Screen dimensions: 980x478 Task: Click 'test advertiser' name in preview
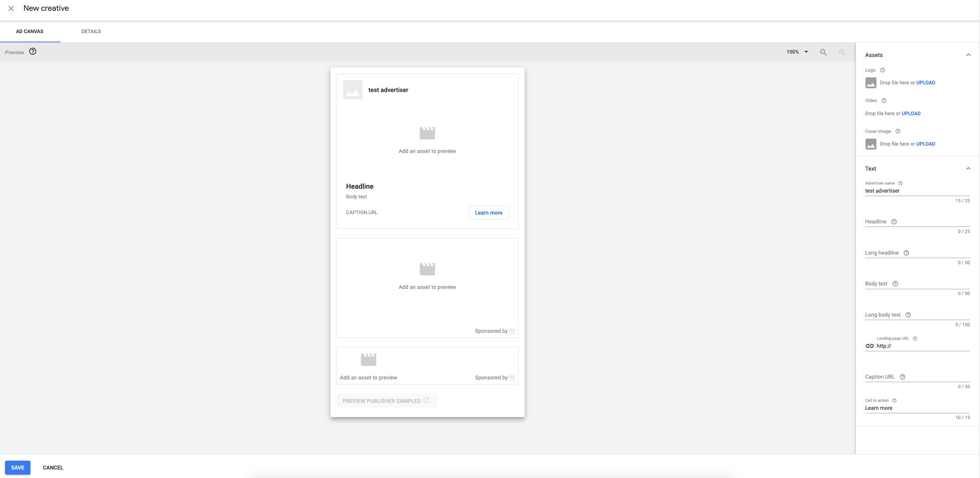click(388, 90)
